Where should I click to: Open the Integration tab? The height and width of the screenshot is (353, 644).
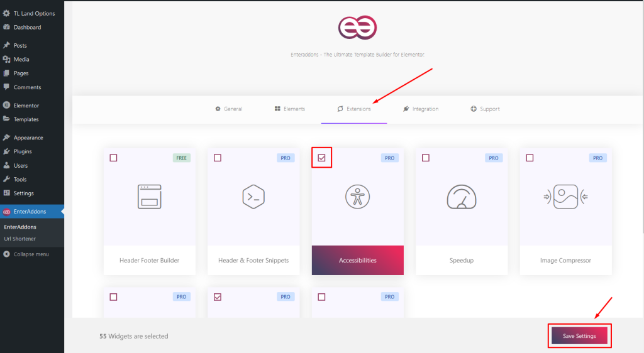pos(421,109)
